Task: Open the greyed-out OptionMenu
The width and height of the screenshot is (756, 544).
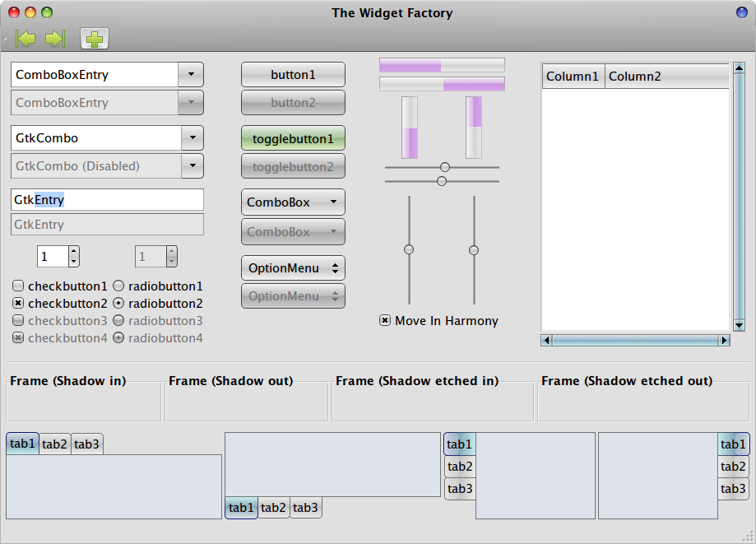Action: tap(293, 296)
